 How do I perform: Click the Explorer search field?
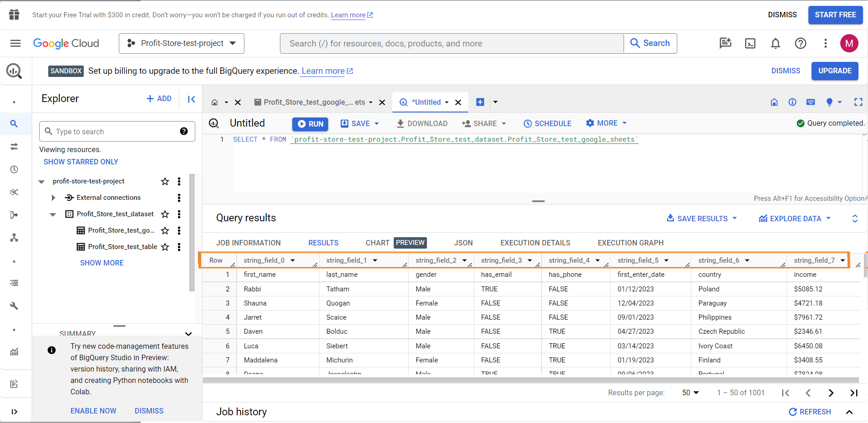point(117,132)
